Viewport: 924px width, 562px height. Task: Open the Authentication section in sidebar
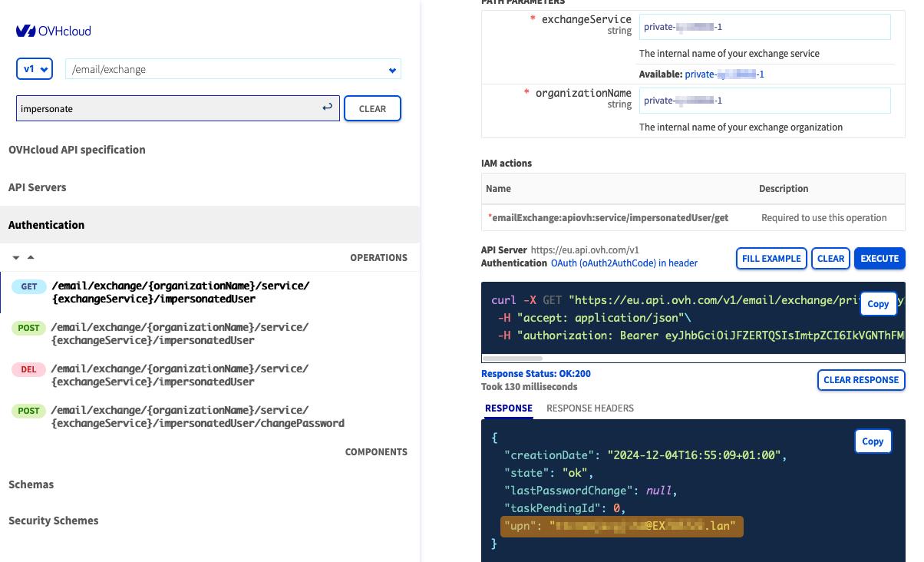46,225
